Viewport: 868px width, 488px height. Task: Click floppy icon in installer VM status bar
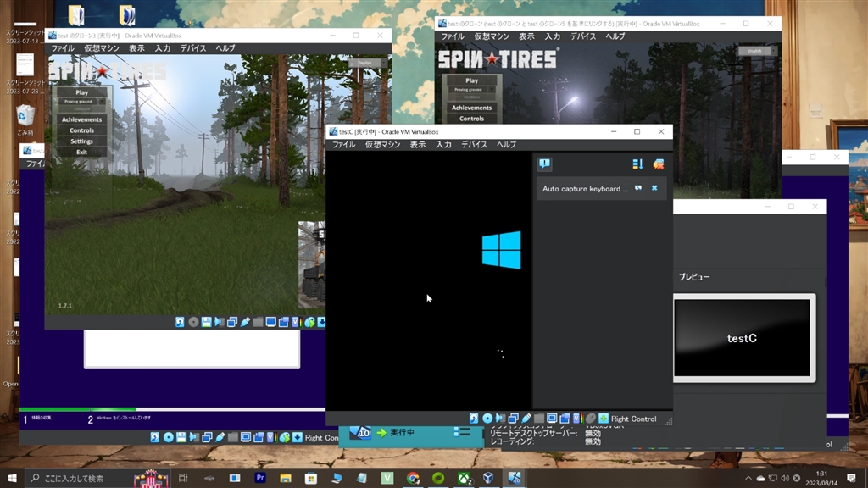[x=181, y=437]
